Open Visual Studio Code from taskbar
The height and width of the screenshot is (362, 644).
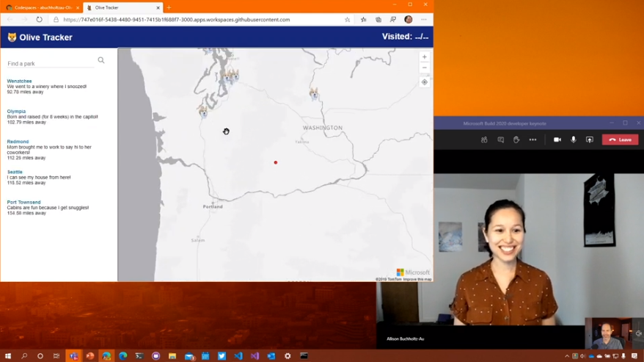pos(238,356)
